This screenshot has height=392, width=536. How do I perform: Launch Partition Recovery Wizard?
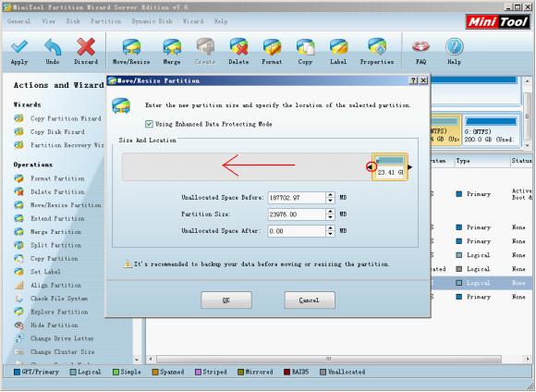(x=59, y=145)
